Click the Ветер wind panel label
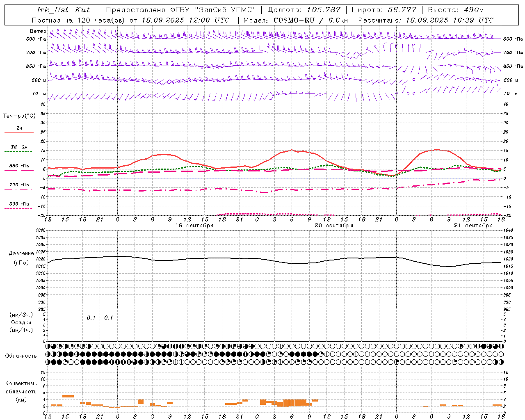 click(38, 31)
